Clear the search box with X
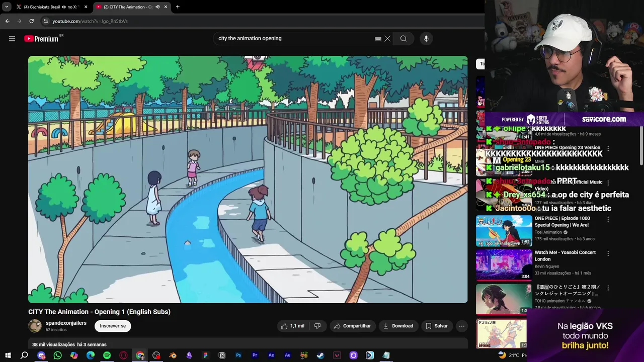Screen dimensions: 644x362 387,38
